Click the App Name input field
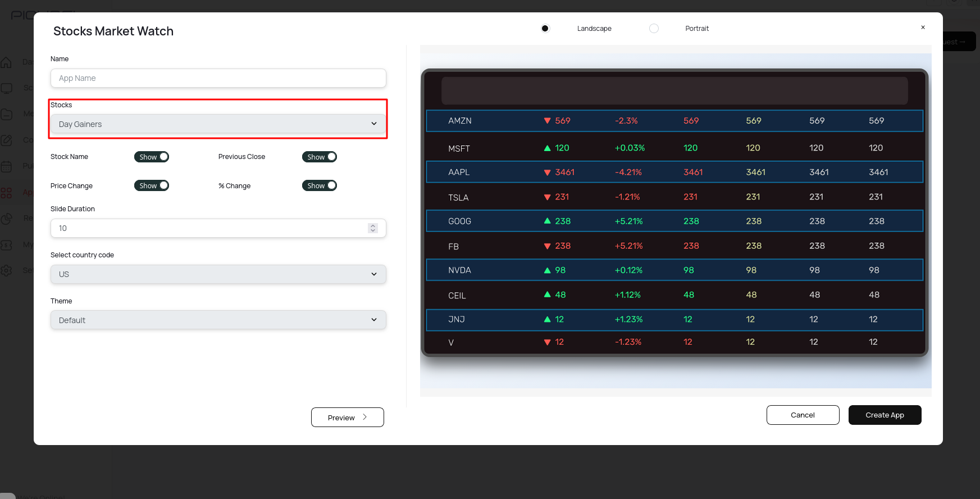Screen dimensions: 980x499 [218, 78]
